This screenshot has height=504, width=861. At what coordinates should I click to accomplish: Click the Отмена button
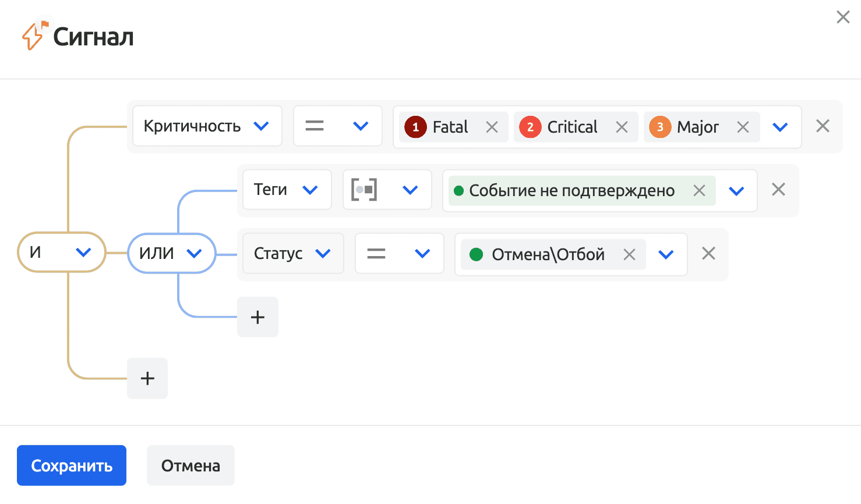click(x=190, y=466)
